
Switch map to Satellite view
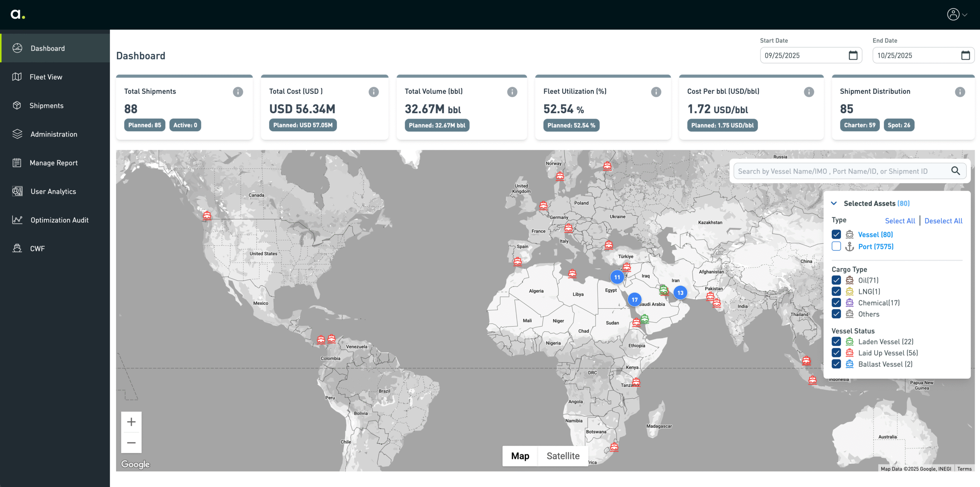[563, 456]
